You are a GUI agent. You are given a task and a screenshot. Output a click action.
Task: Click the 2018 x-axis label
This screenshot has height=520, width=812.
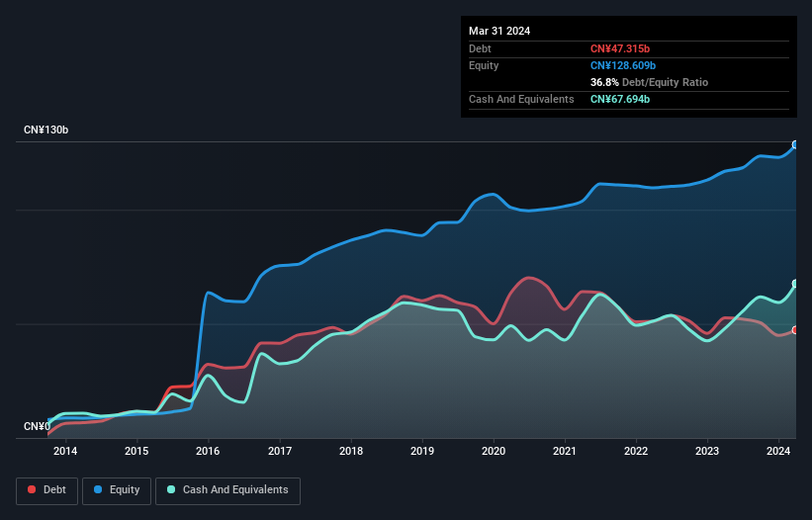351,451
